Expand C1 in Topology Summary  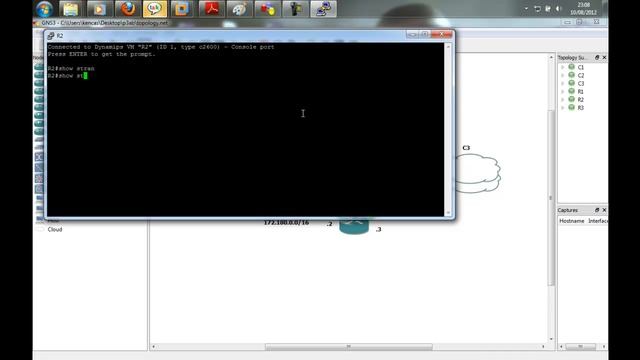pos(563,67)
